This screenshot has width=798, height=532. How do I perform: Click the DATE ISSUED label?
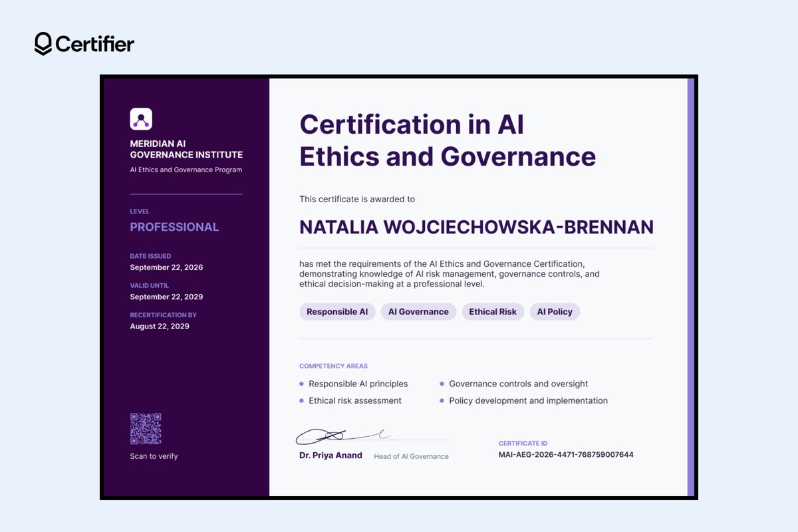(x=150, y=256)
